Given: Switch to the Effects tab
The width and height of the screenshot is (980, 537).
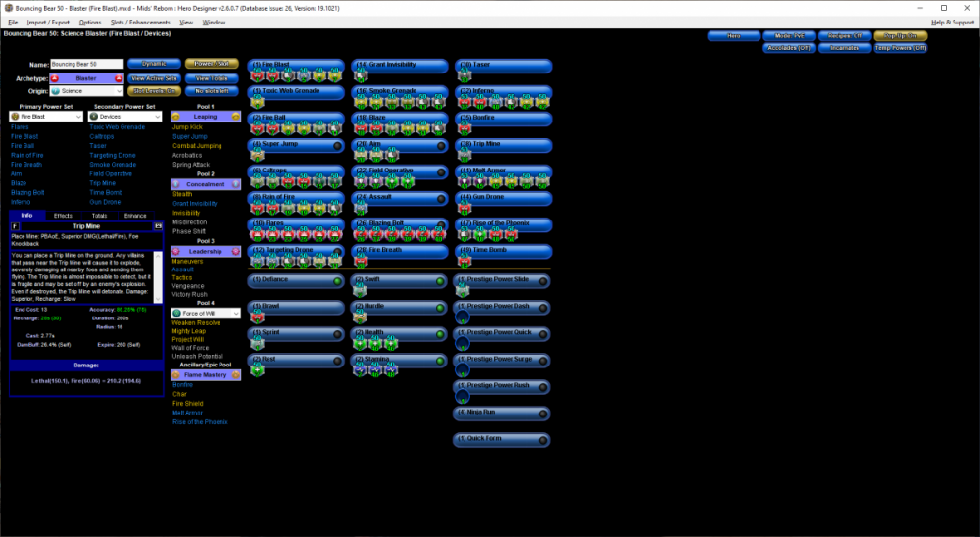Looking at the screenshot, I should pos(63,215).
